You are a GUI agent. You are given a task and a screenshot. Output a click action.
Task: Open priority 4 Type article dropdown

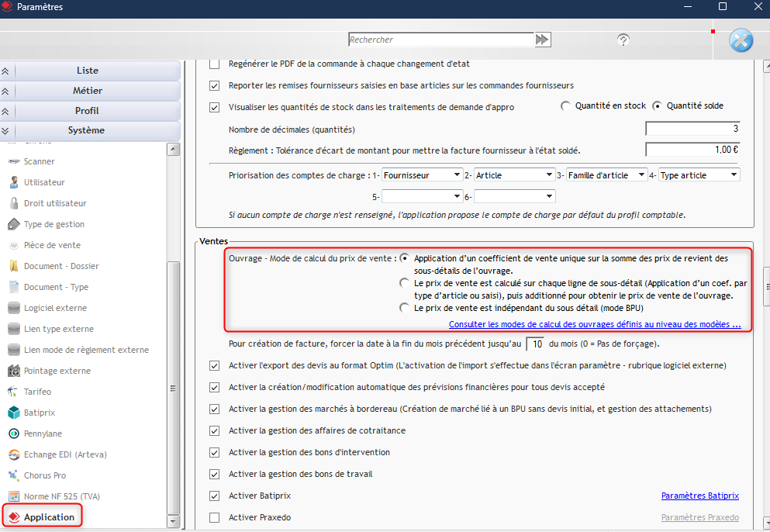[699, 174]
